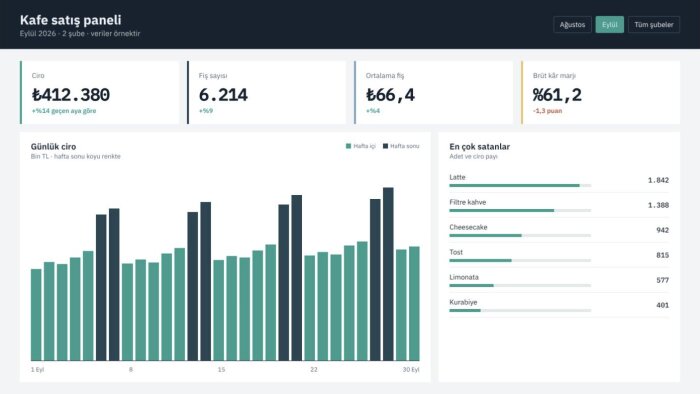The image size is (700, 394).
Task: Click the tallest dark bar in daily chart
Action: coord(388,274)
